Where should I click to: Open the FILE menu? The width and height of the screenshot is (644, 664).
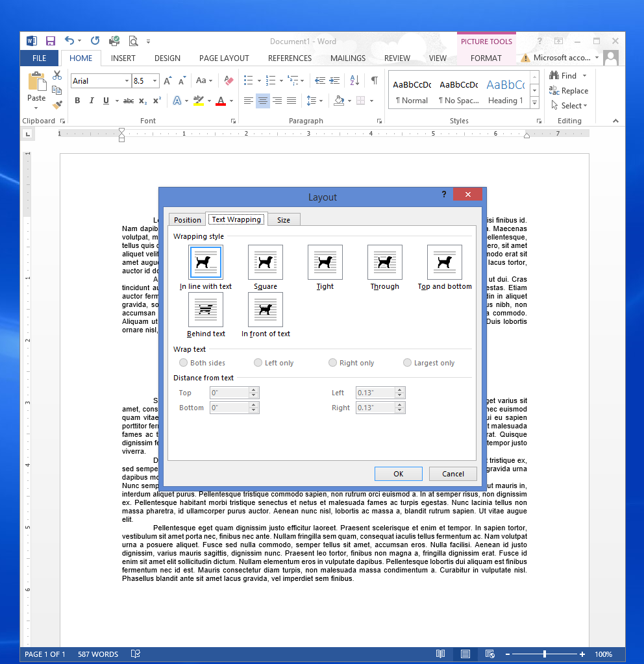pyautogui.click(x=39, y=58)
